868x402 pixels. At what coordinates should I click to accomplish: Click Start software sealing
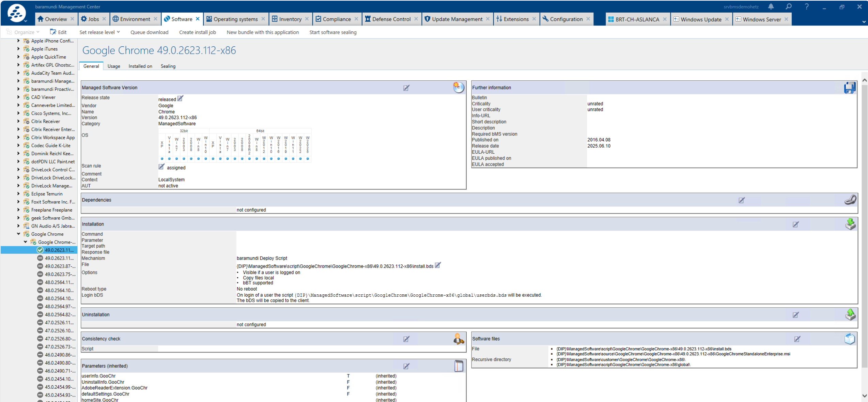(x=332, y=32)
